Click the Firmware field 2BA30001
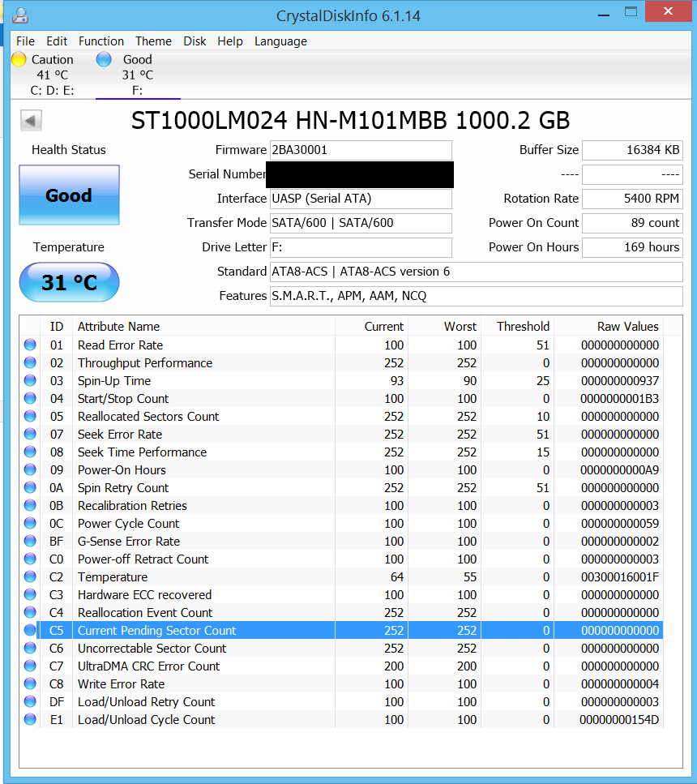This screenshot has height=784, width=697. [x=361, y=150]
